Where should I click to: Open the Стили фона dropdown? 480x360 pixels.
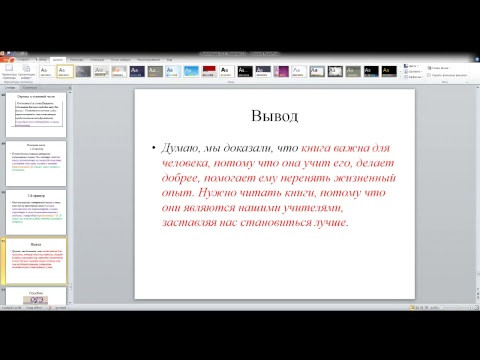pyautogui.click(x=439, y=68)
